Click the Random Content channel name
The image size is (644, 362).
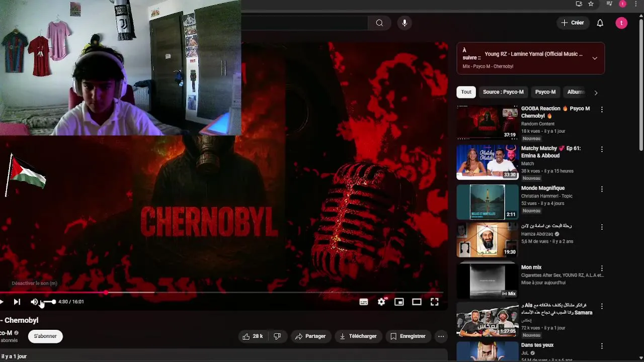pyautogui.click(x=538, y=124)
